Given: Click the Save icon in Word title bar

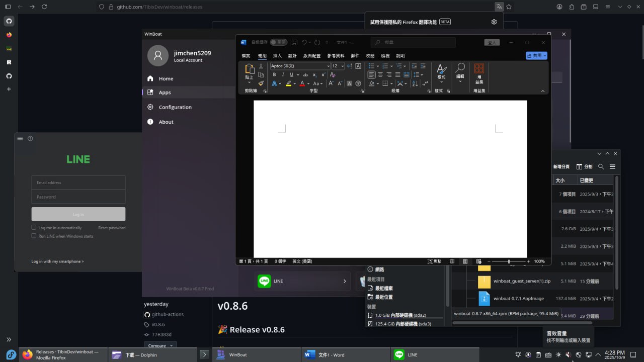Looking at the screenshot, I should (295, 43).
